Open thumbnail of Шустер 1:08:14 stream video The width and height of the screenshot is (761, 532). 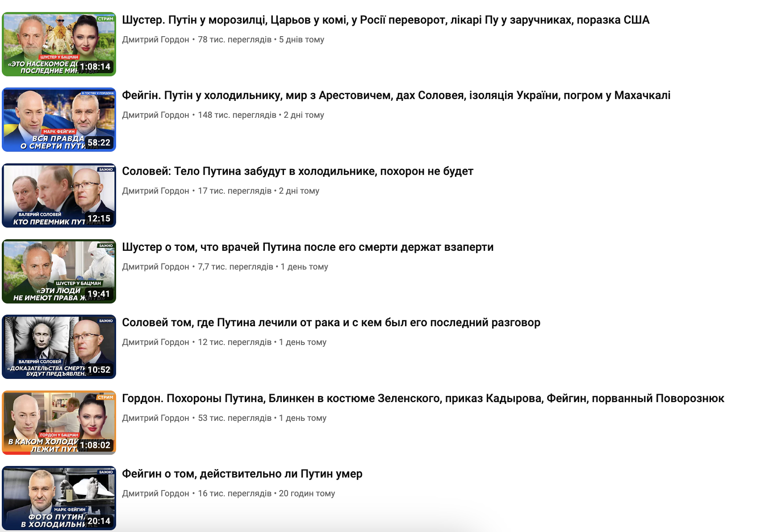59,44
